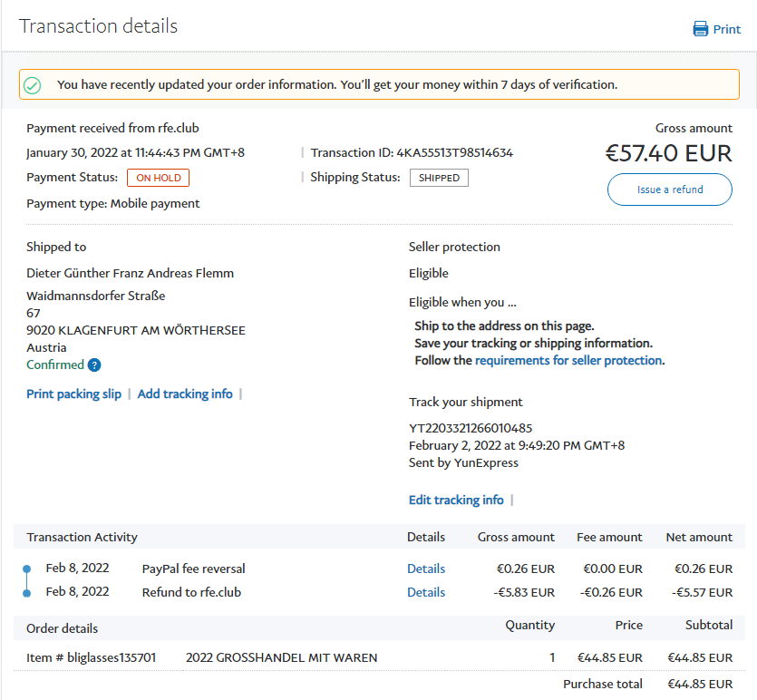Click the €57.40 EUR gross amount

click(x=668, y=153)
